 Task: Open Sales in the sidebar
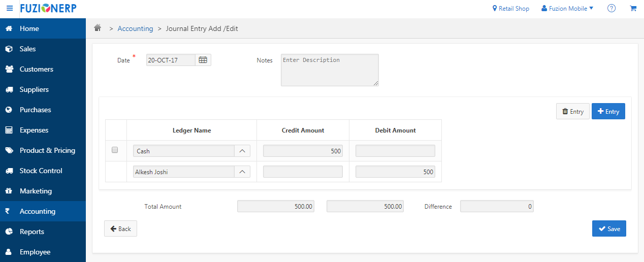point(28,49)
